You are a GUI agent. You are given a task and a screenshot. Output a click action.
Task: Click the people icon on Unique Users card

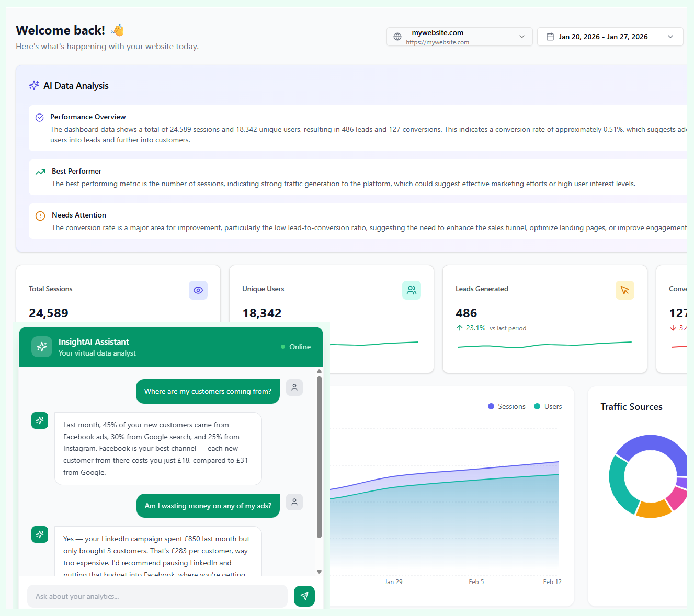coord(412,290)
